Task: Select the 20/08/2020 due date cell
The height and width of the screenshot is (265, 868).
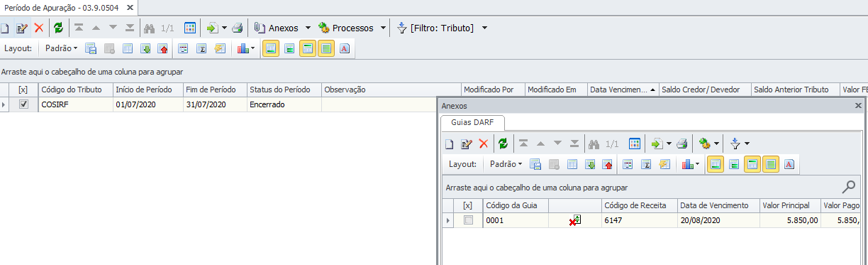Action: click(x=718, y=221)
